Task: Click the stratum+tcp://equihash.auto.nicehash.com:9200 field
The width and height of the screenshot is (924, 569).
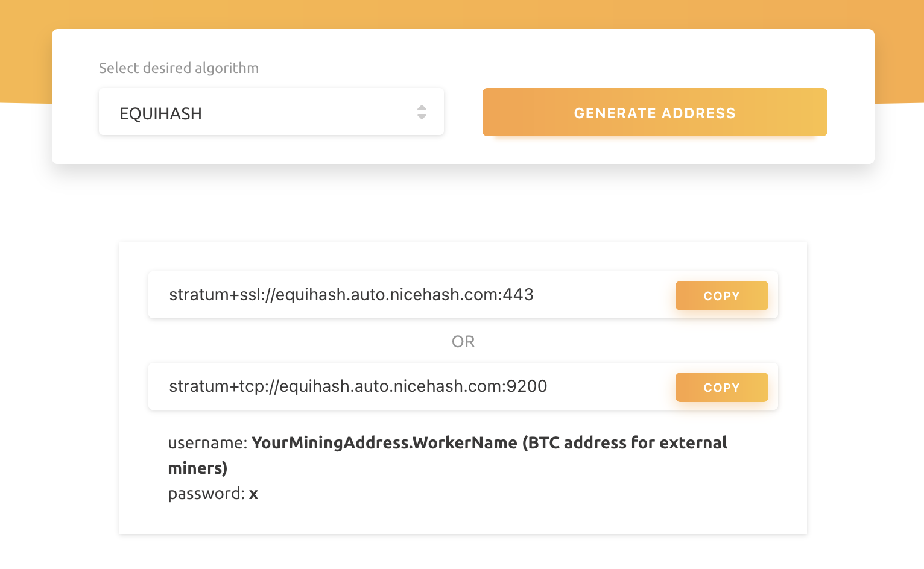Action: (x=463, y=386)
